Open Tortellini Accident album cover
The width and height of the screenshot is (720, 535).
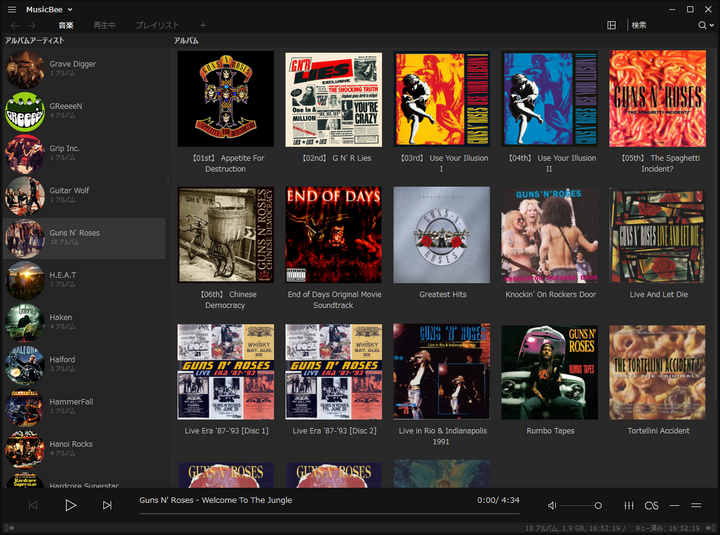(x=658, y=372)
